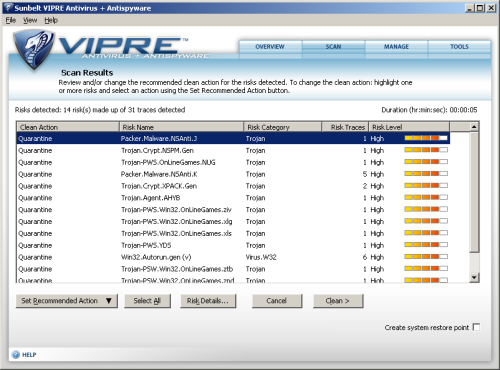Open the View menu

(30, 20)
